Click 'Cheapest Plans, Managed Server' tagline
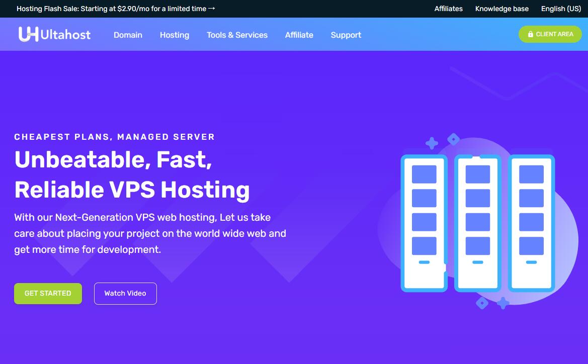 tap(114, 137)
